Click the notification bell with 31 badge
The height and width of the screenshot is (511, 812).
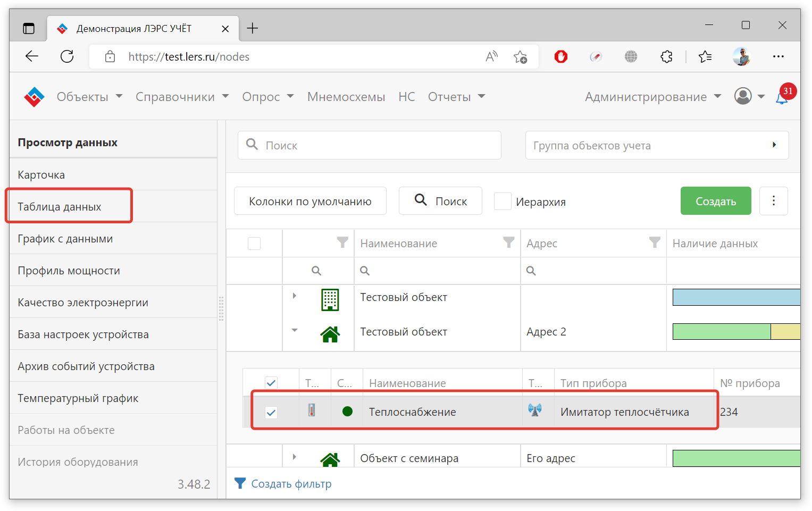(x=782, y=98)
